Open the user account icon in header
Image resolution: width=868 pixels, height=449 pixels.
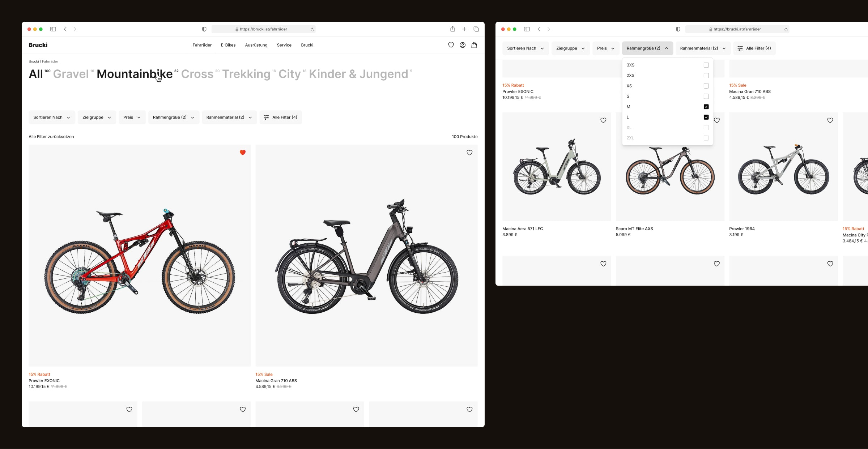tap(463, 45)
